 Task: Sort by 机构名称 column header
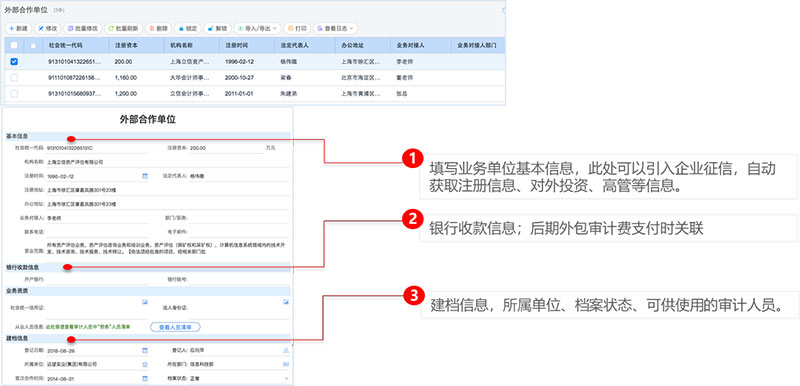(x=192, y=45)
